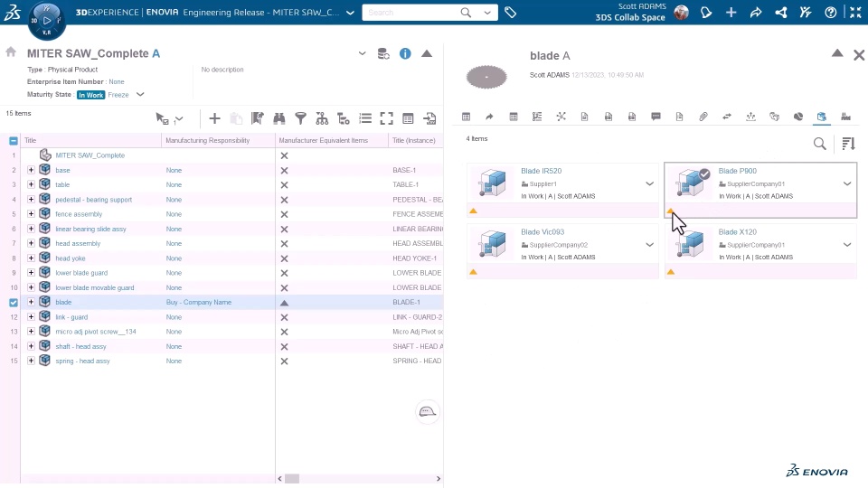Click the tag icon beside the search box
The image size is (868, 488).
510,12
